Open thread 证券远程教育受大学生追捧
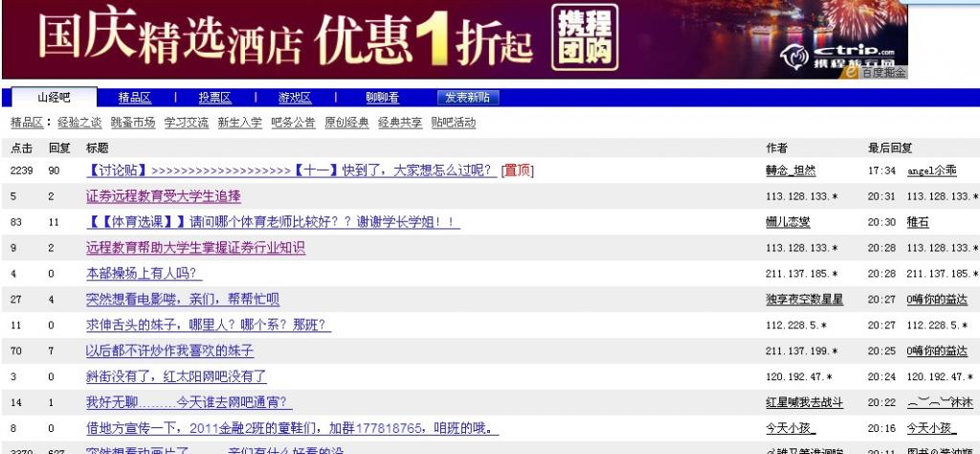This screenshot has width=980, height=454. (x=164, y=196)
